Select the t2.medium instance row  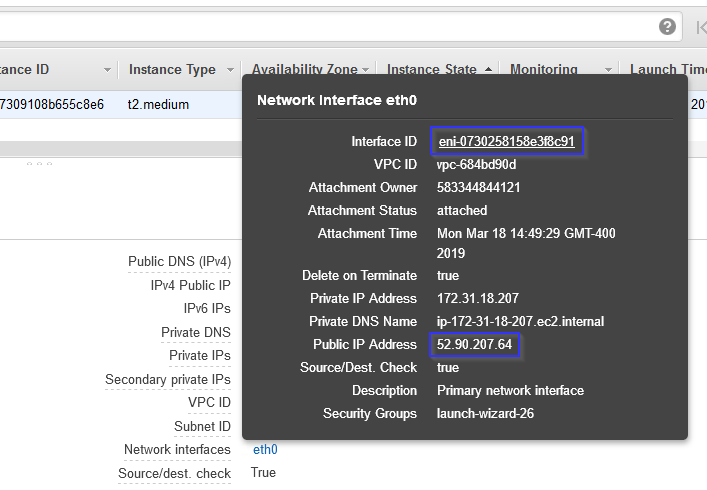(x=121, y=105)
